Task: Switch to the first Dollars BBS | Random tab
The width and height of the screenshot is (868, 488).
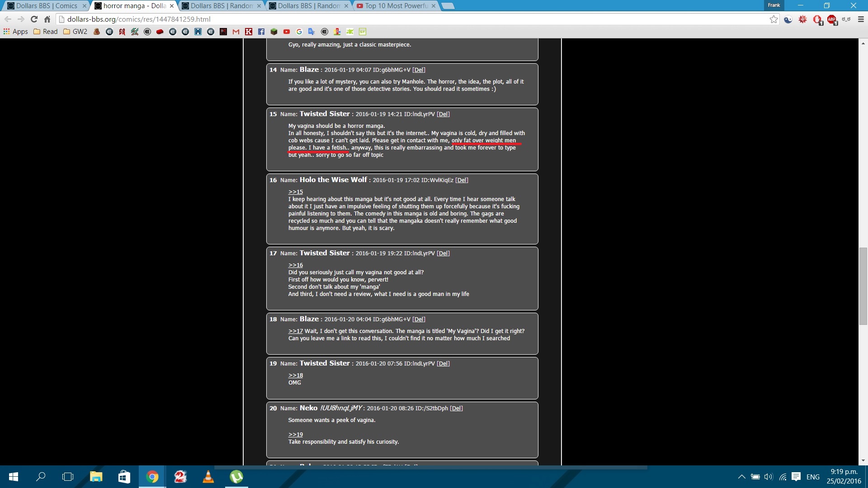Action: click(220, 6)
